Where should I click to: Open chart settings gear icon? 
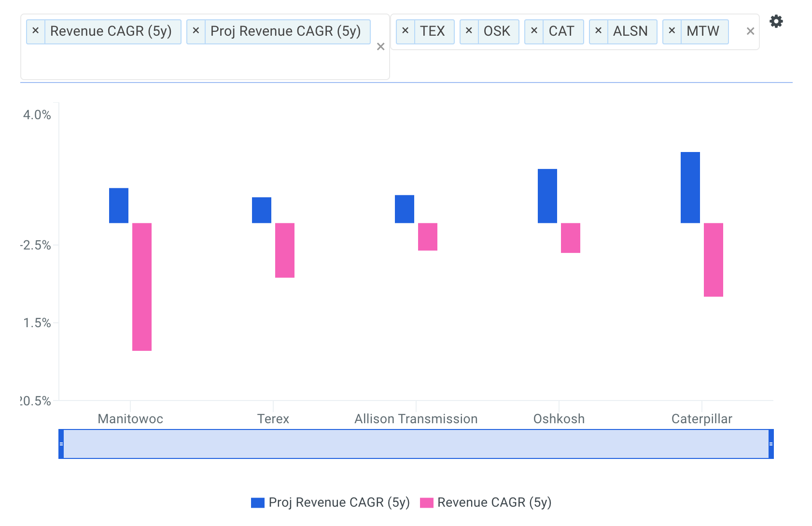776,21
